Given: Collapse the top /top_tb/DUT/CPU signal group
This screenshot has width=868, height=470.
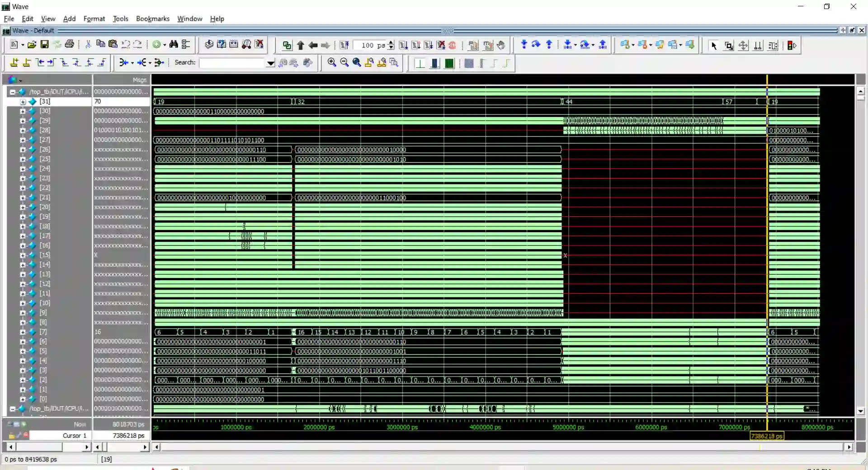Looking at the screenshot, I should coord(13,92).
